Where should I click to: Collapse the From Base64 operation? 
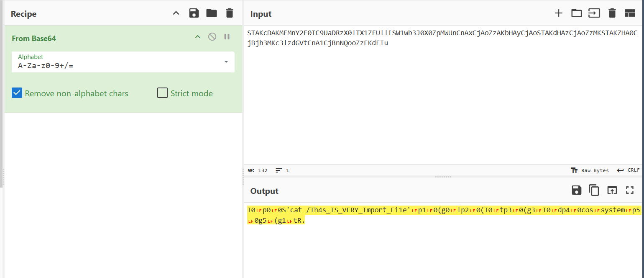pyautogui.click(x=197, y=37)
